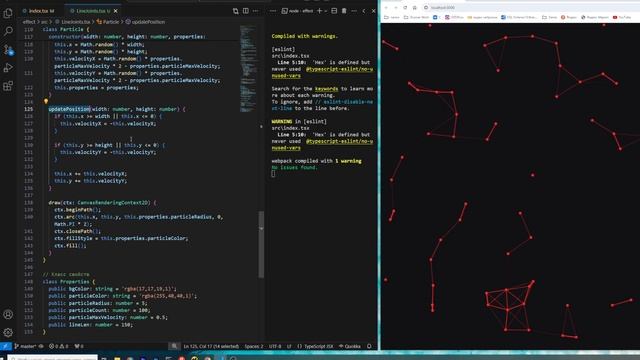Split the terminal panel
This screenshot has width=640, height=360.
(x=334, y=11)
